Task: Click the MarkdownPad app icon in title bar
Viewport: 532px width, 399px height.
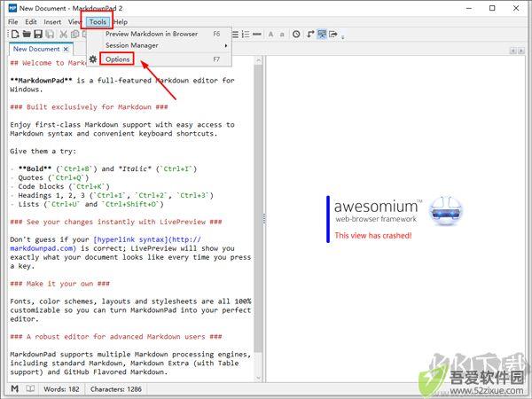Action: [12, 8]
